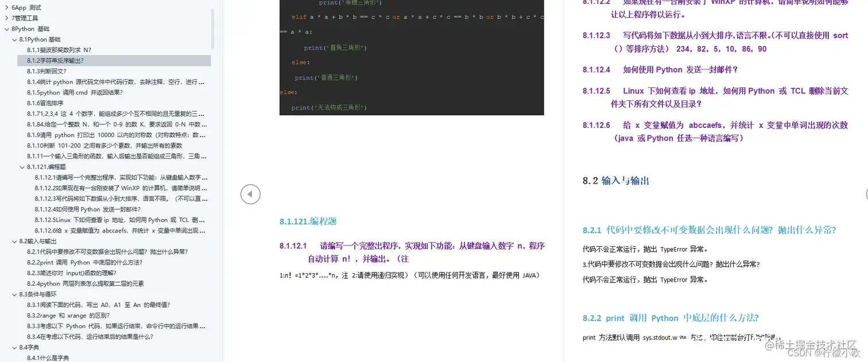Click the 6App 测试 outline label
This screenshot has width=868, height=362.
pyautogui.click(x=26, y=8)
